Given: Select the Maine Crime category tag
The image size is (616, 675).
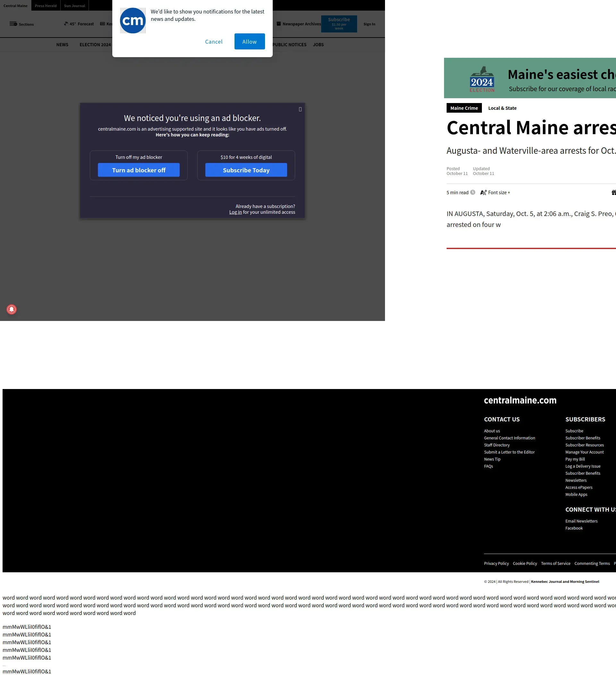Looking at the screenshot, I should (x=464, y=108).
